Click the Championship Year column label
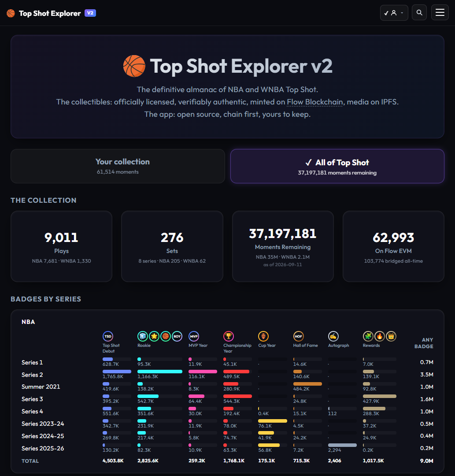This screenshot has width=455, height=476. point(237,348)
